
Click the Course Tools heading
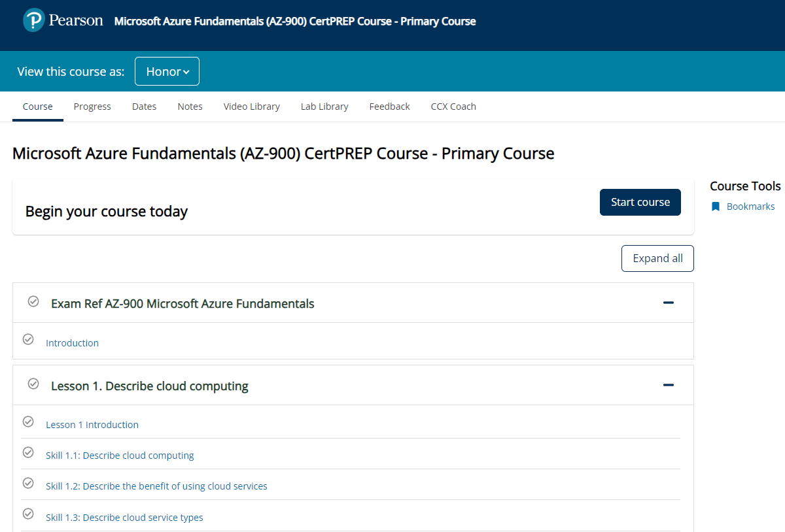[745, 186]
